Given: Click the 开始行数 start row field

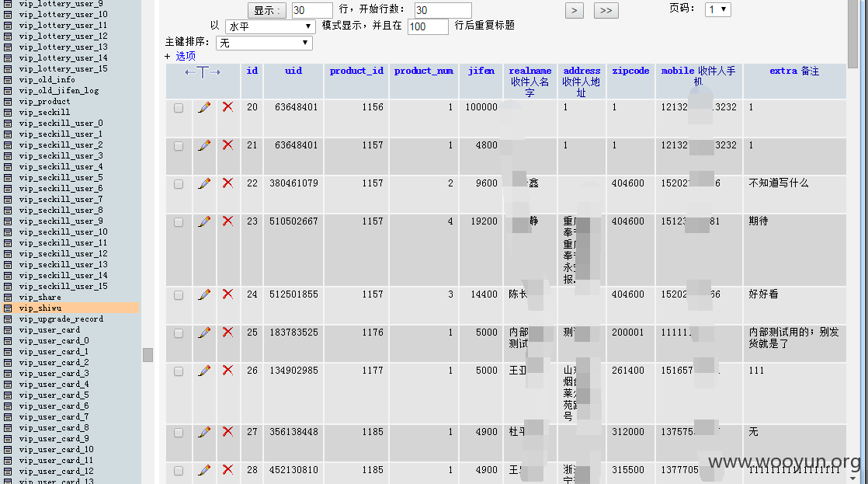Looking at the screenshot, I should coord(443,11).
